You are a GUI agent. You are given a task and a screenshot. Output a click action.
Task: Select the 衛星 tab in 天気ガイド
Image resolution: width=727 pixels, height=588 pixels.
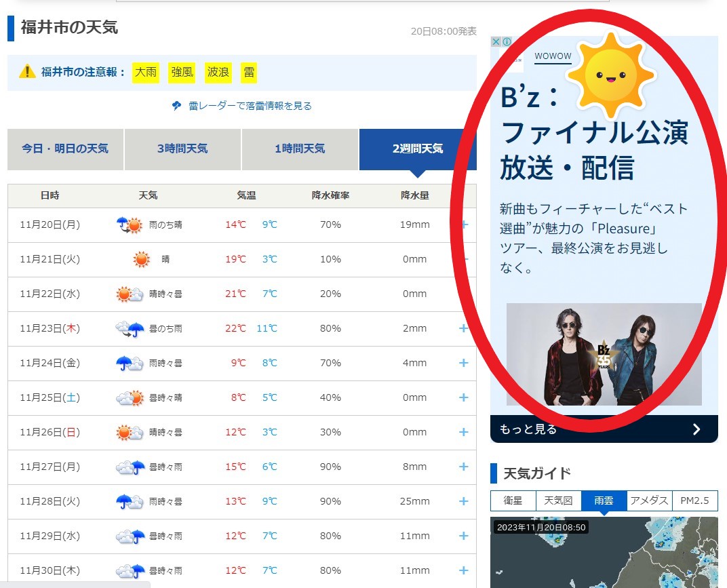[513, 501]
